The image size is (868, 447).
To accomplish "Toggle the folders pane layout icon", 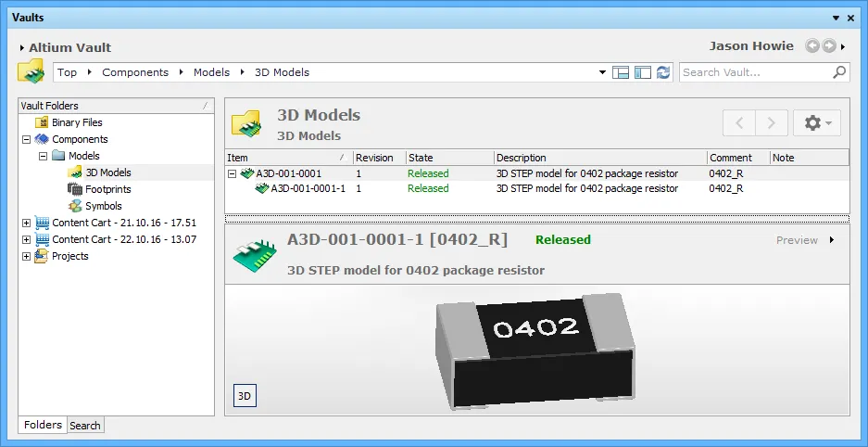I will point(642,72).
